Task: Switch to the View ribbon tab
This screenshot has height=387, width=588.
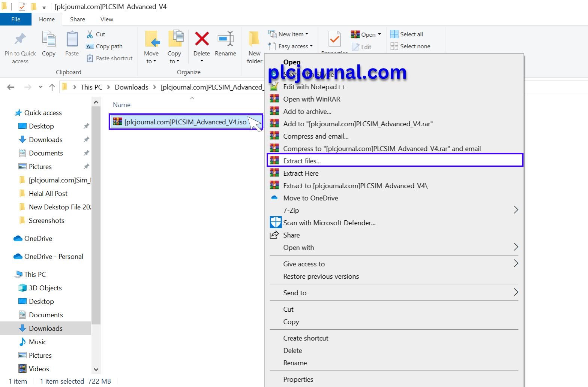Action: point(107,19)
